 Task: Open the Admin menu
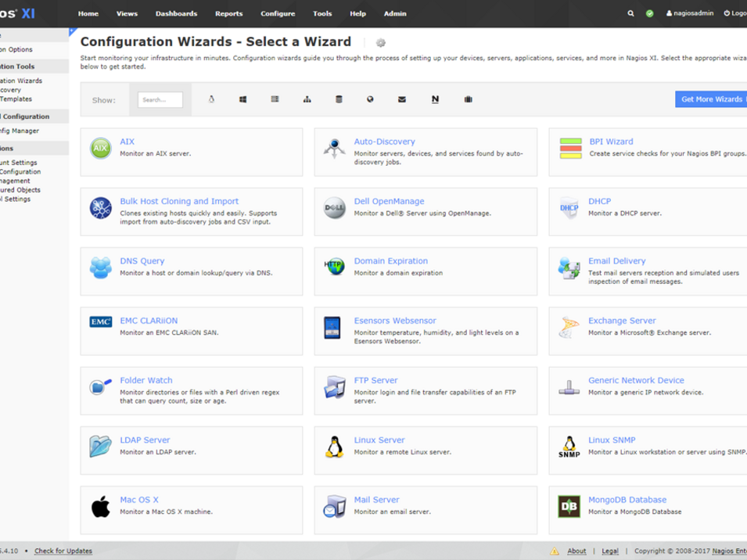pyautogui.click(x=395, y=13)
